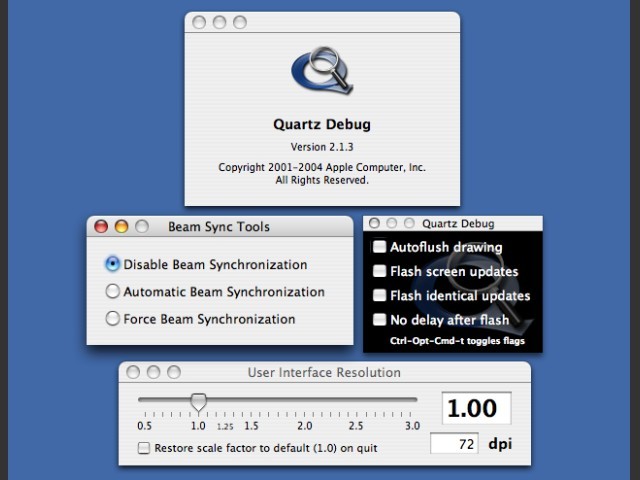Click the All Rights Reserved text

(x=322, y=180)
